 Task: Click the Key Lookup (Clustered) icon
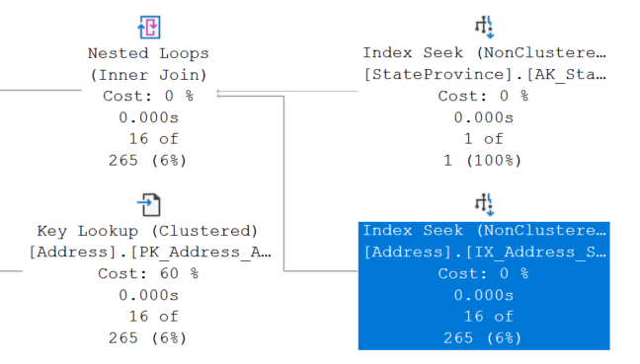(149, 204)
